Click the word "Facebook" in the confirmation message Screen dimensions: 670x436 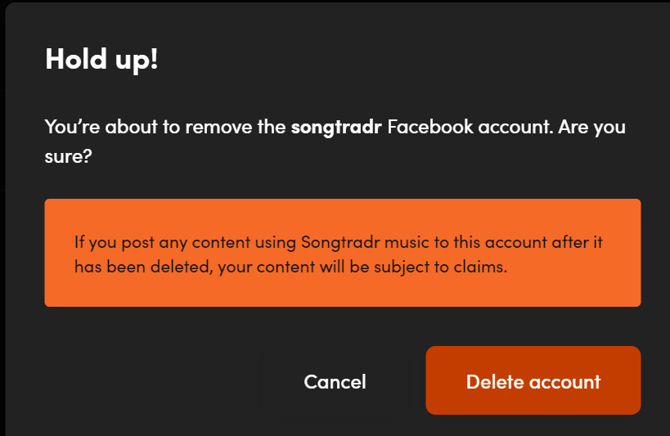(429, 127)
